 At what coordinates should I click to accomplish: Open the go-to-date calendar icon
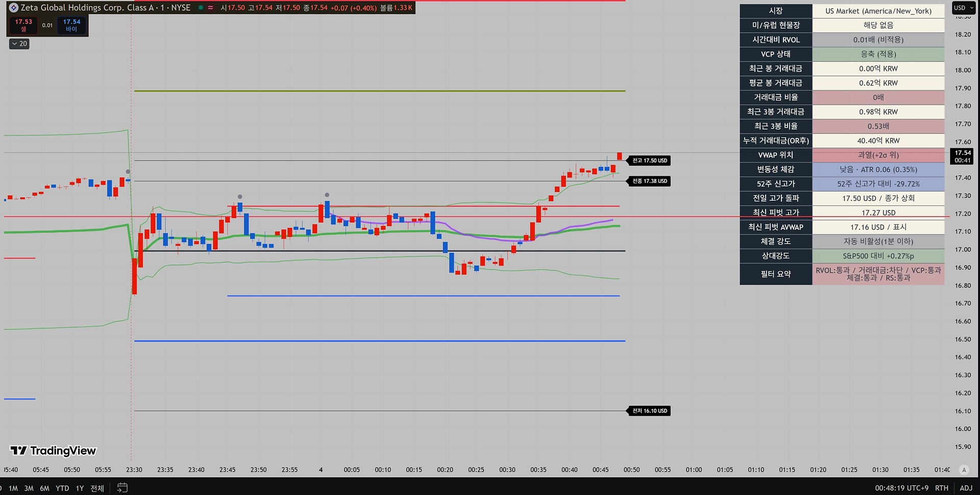tap(122, 488)
